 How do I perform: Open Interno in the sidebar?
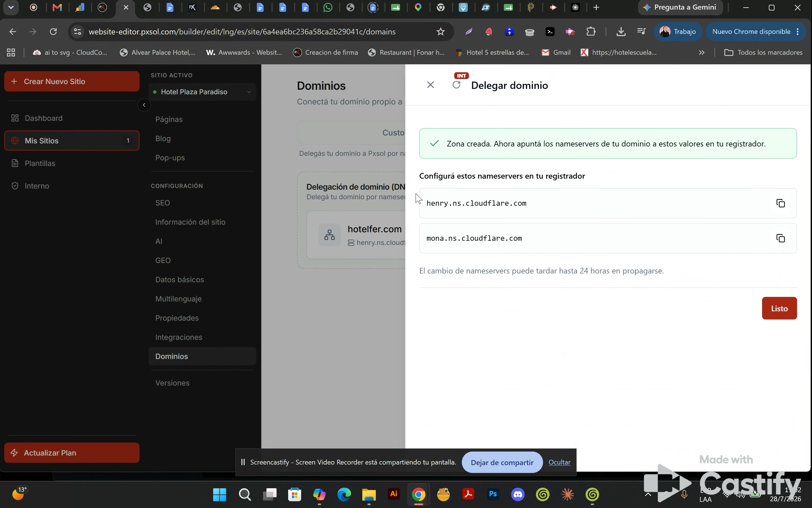click(x=72, y=186)
